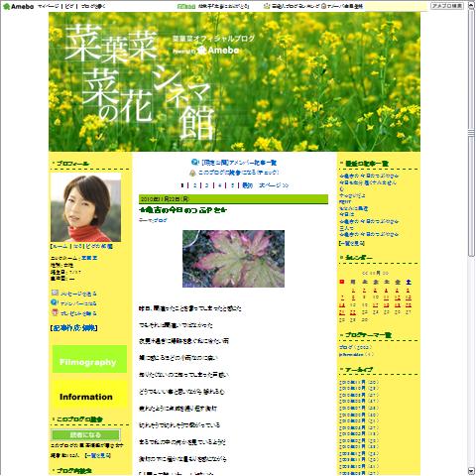Click the yellow Information banner
This screenshot has height=476, width=476.
tap(89, 394)
